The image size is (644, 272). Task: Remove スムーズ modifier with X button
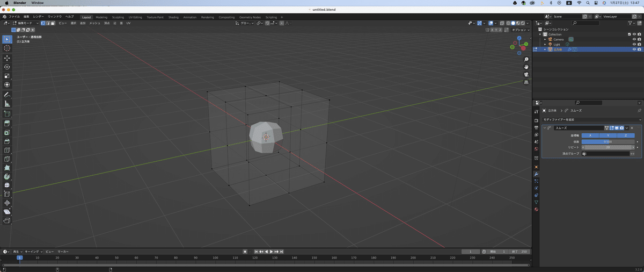pos(632,128)
